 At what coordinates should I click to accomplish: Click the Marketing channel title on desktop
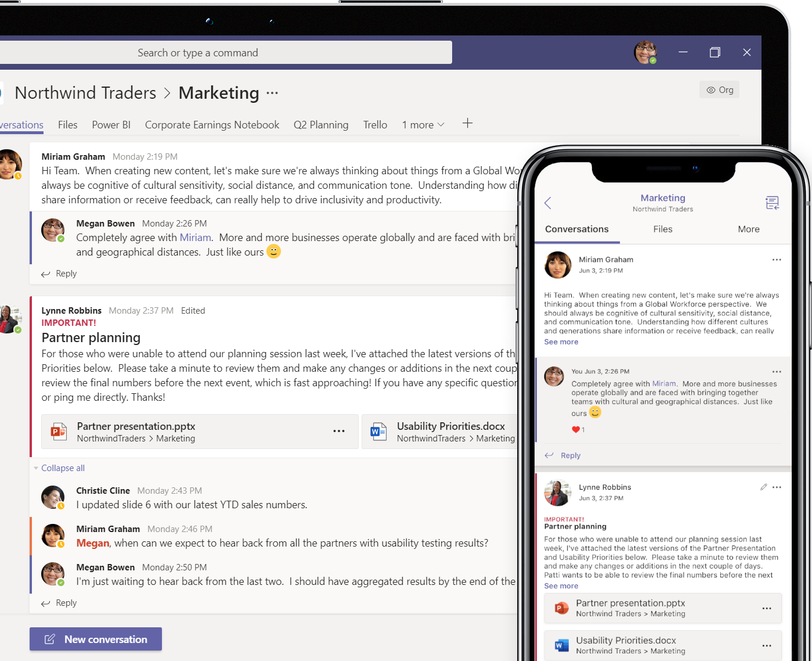[x=219, y=93]
